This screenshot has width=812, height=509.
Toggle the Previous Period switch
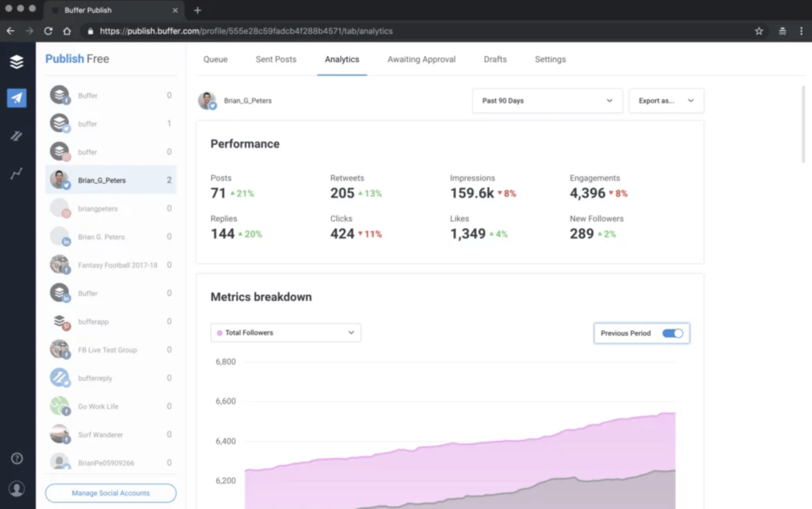click(x=672, y=333)
